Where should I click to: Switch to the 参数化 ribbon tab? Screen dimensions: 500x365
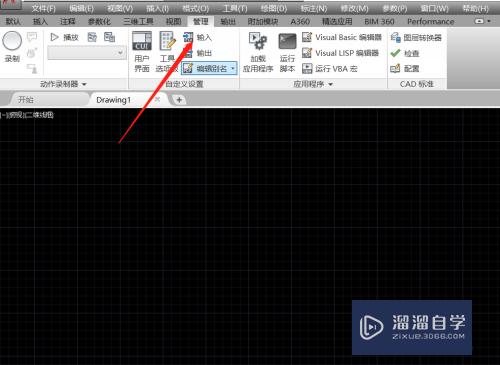(99, 22)
